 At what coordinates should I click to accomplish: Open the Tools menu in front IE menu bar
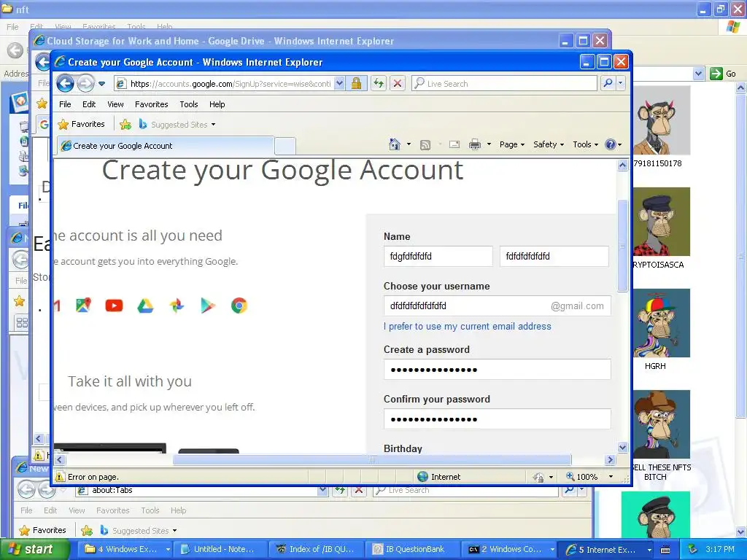189,104
